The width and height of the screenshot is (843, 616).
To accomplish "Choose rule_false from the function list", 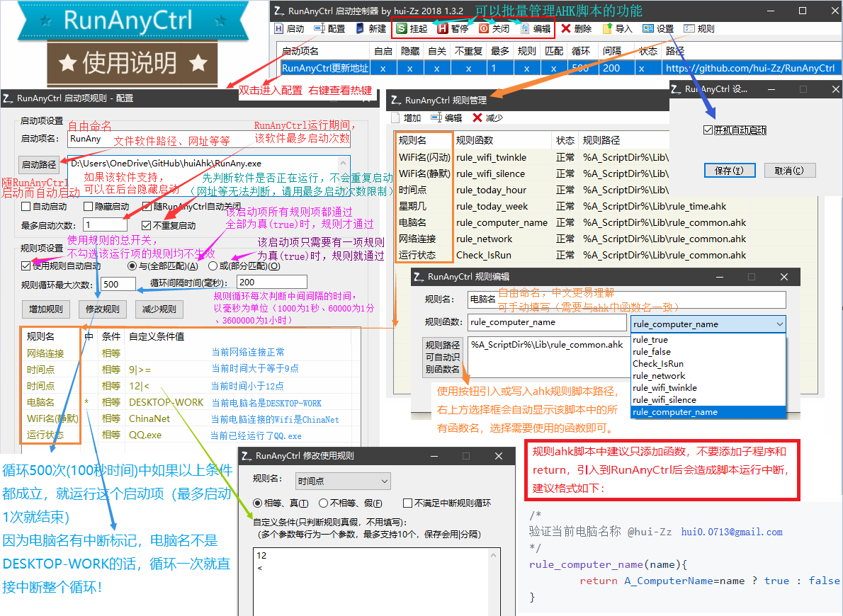I will (x=708, y=351).
